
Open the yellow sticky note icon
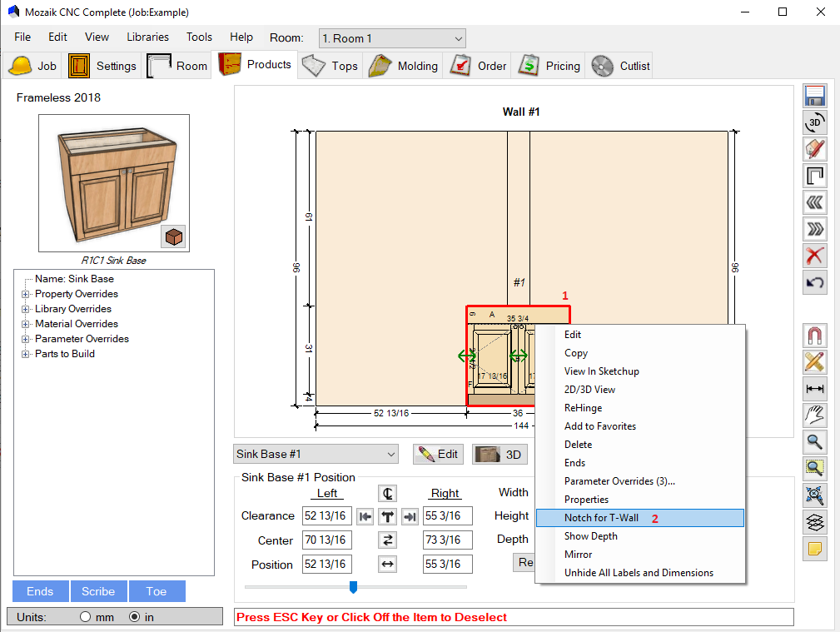(x=815, y=549)
